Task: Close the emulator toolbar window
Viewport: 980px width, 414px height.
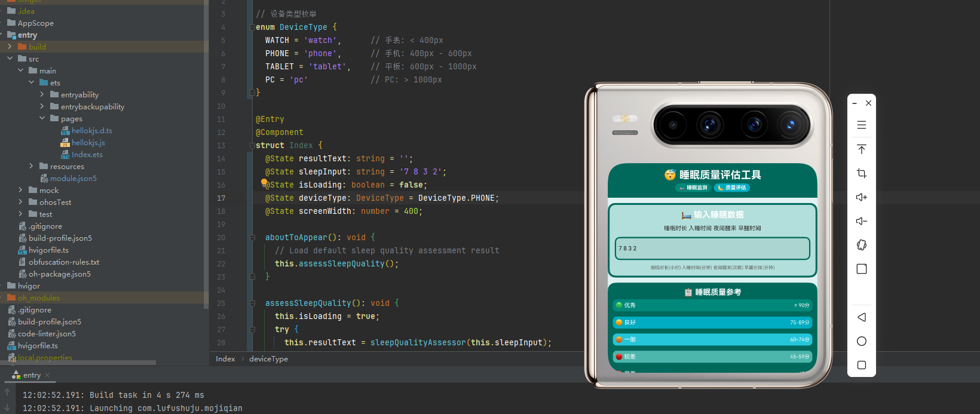Action: pyautogui.click(x=868, y=103)
